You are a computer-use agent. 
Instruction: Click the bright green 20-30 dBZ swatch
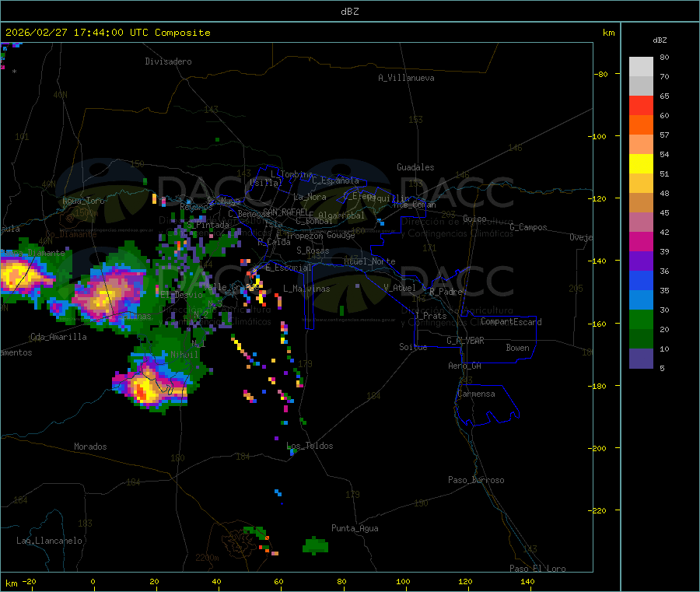tap(641, 319)
